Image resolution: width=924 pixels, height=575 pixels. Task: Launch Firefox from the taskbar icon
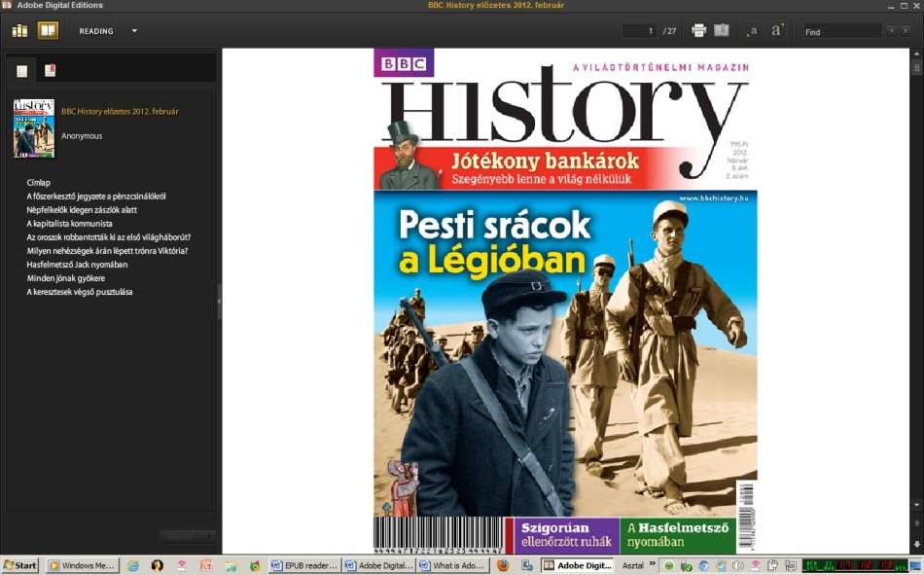(503, 565)
